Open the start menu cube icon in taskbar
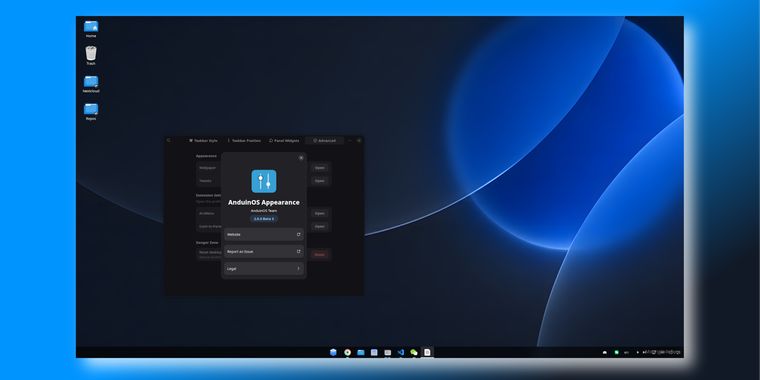This screenshot has height=380, width=760. 333,352
